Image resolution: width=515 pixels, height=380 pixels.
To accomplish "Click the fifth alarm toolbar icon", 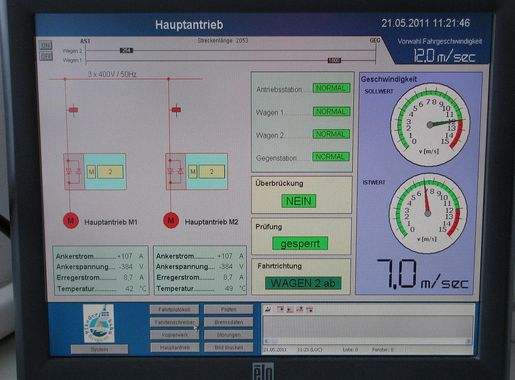I will [309, 309].
